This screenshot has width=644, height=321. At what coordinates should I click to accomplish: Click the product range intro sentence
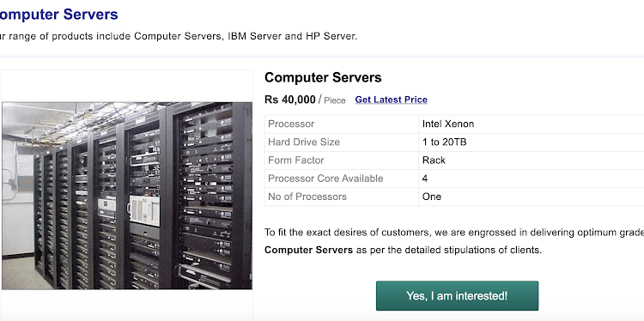coord(179,36)
